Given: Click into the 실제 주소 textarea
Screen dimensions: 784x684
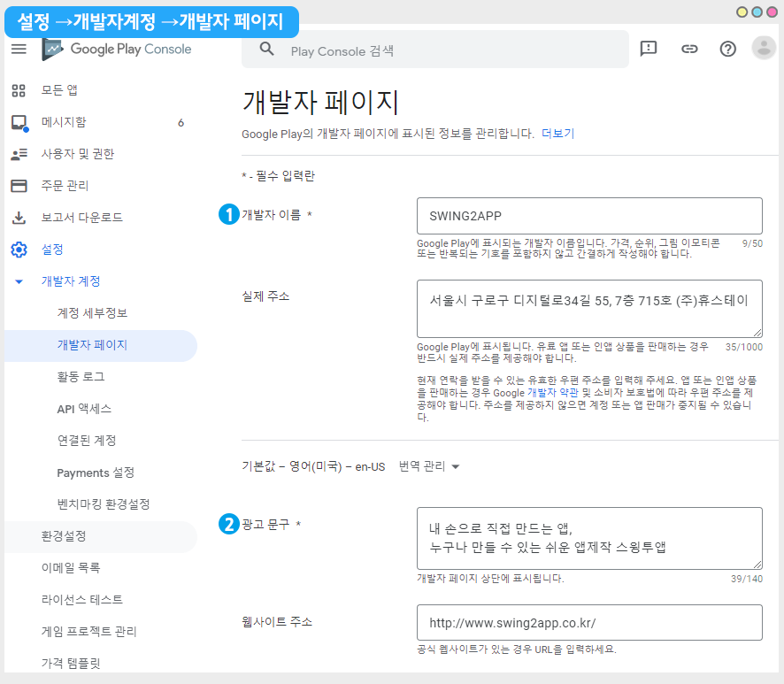Looking at the screenshot, I should tap(589, 307).
